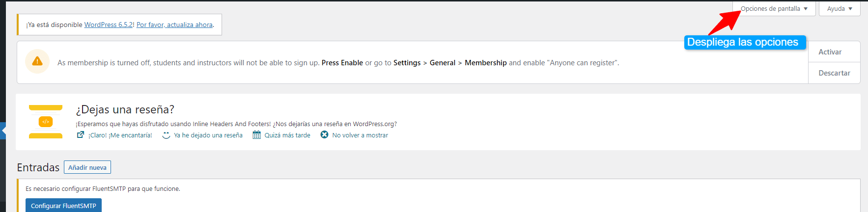
Task: Click ¡Claro! ¡Me encantaría! link
Action: pos(120,135)
